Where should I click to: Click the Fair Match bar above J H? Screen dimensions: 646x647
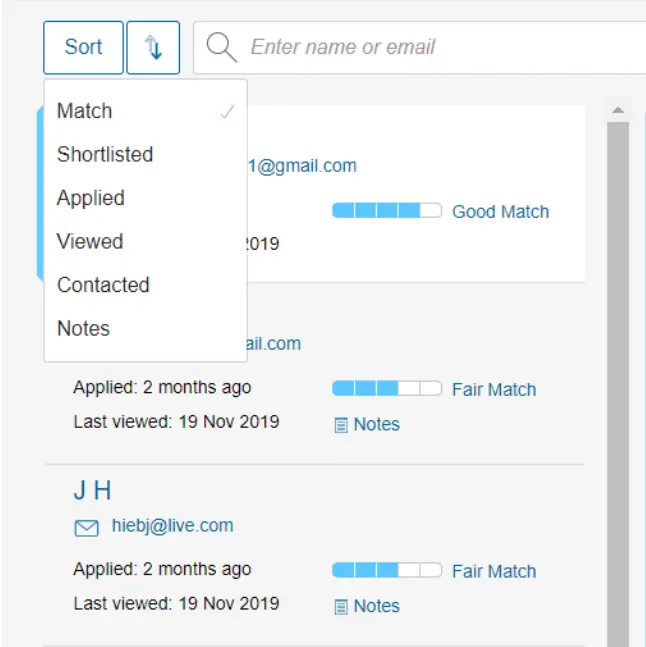point(387,388)
